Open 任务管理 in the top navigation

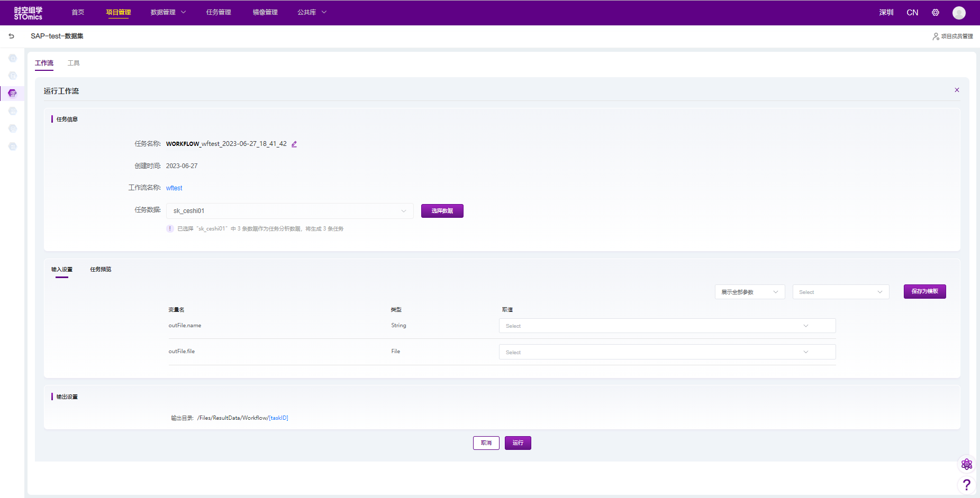coord(219,12)
